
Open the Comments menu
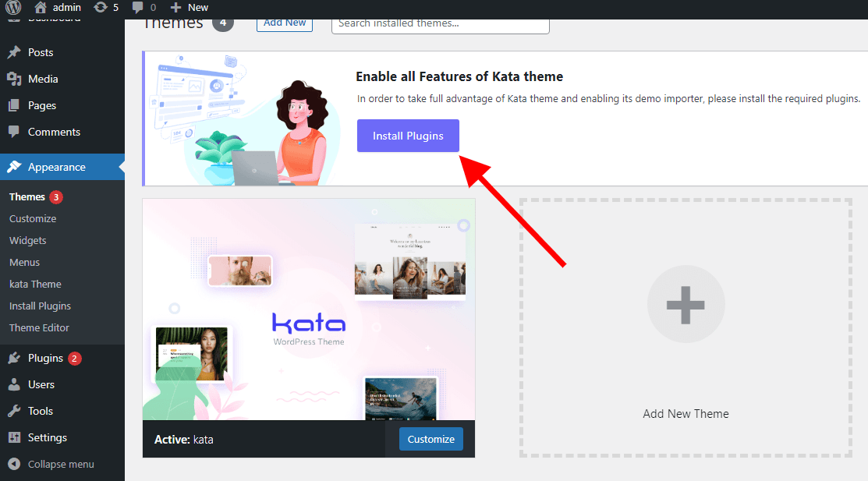tap(62, 132)
